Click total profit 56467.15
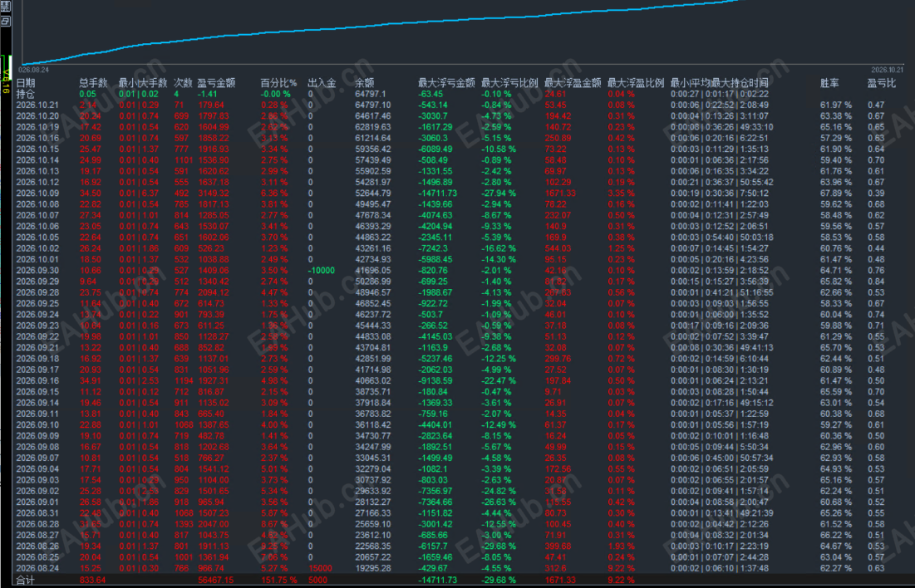Image resolution: width=915 pixels, height=588 pixels. click(x=215, y=581)
